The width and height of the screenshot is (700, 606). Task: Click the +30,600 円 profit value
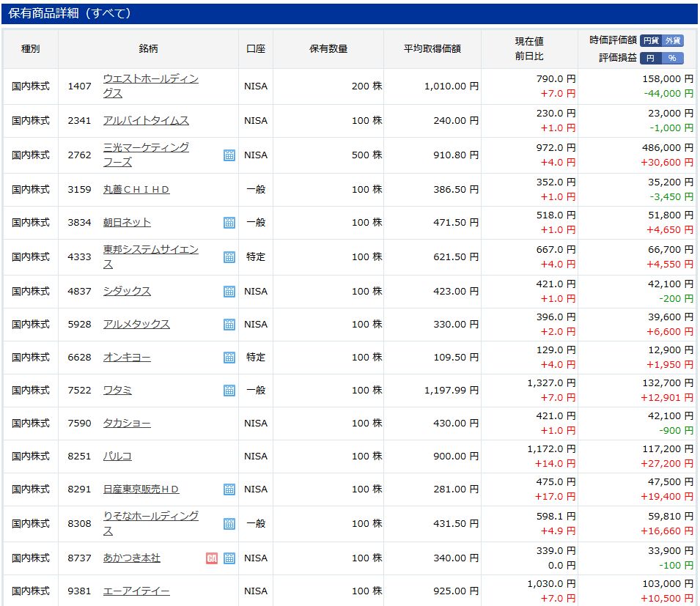click(667, 162)
